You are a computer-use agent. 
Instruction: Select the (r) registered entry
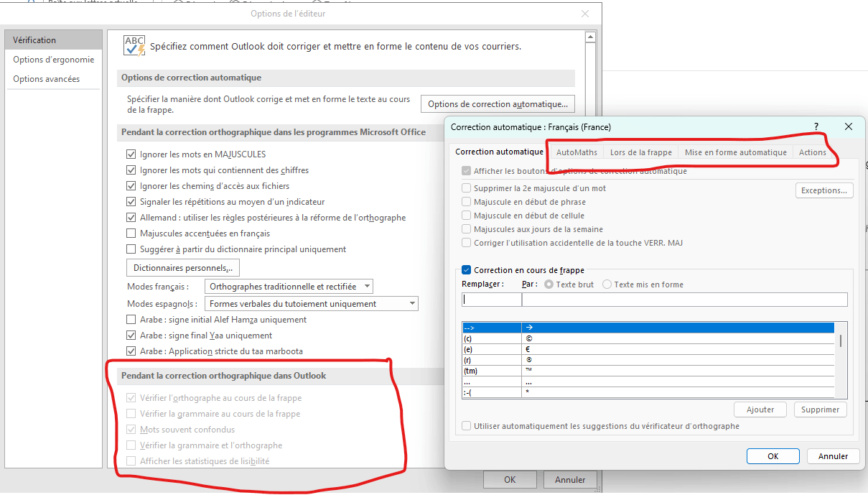(648, 360)
